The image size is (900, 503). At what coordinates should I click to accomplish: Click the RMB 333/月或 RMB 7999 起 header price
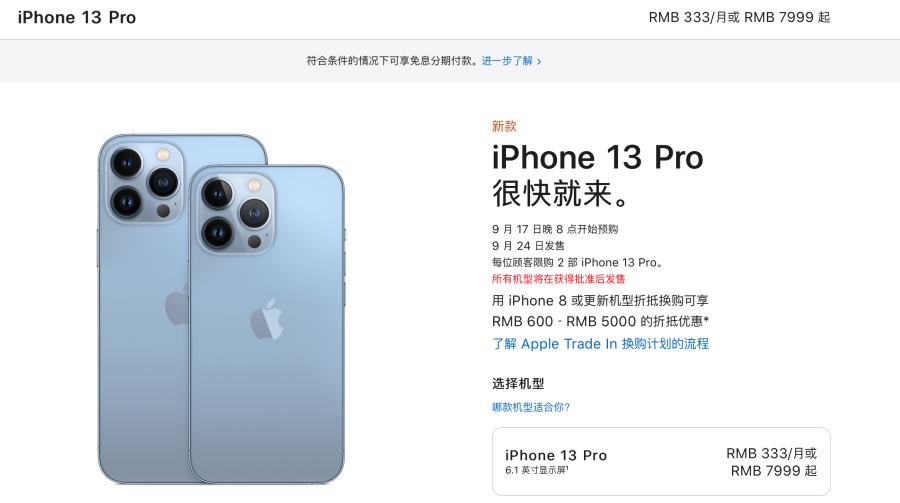coord(739,17)
